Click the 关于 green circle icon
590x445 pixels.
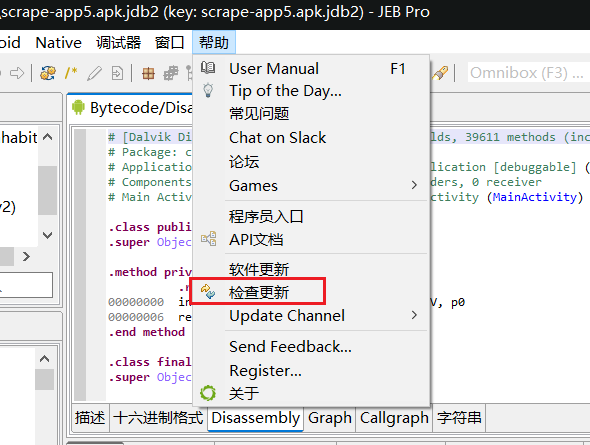(208, 393)
